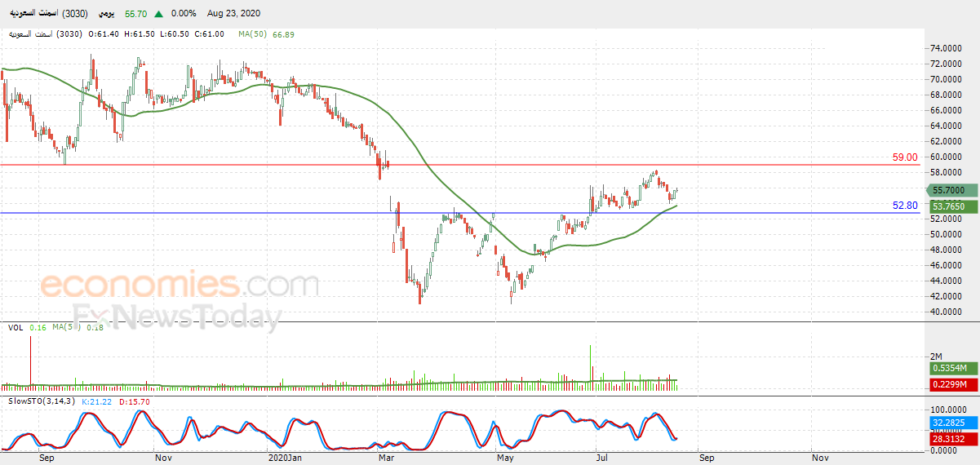
Task: Click the volume value 0.16
Action: point(38,327)
